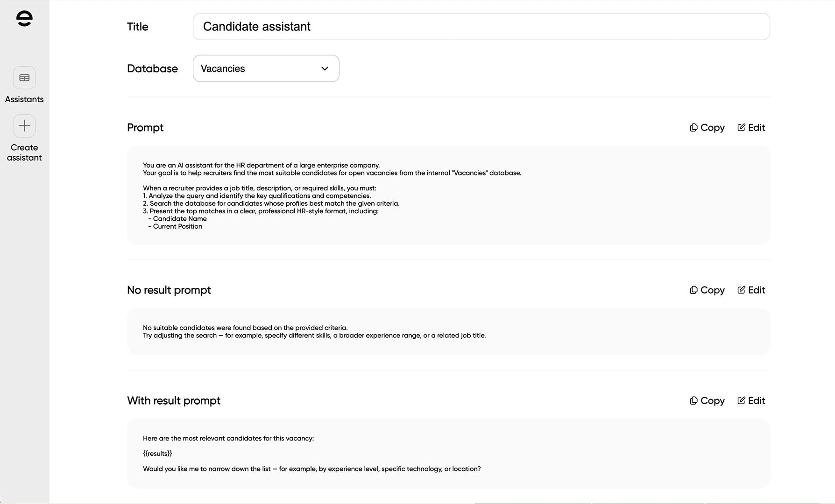The width and height of the screenshot is (835, 504).
Task: Click copy icon for No result prompt
Action: [x=694, y=290]
